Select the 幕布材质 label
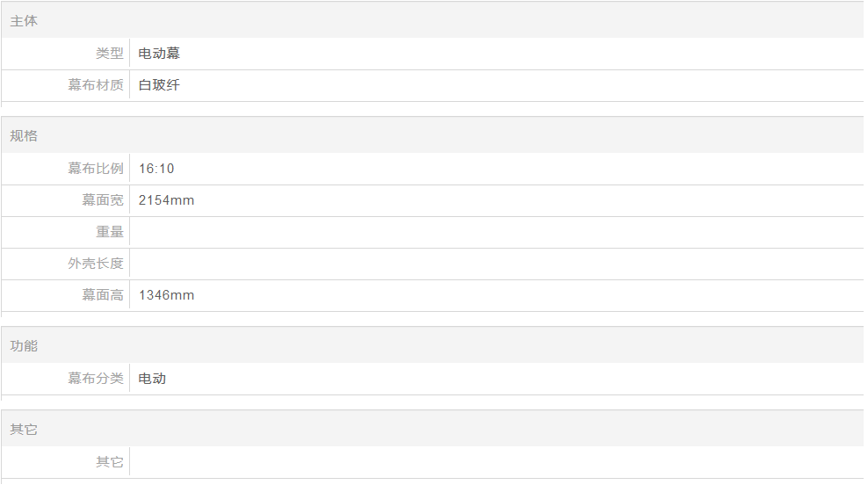Image resolution: width=868 pixels, height=492 pixels. [96, 84]
